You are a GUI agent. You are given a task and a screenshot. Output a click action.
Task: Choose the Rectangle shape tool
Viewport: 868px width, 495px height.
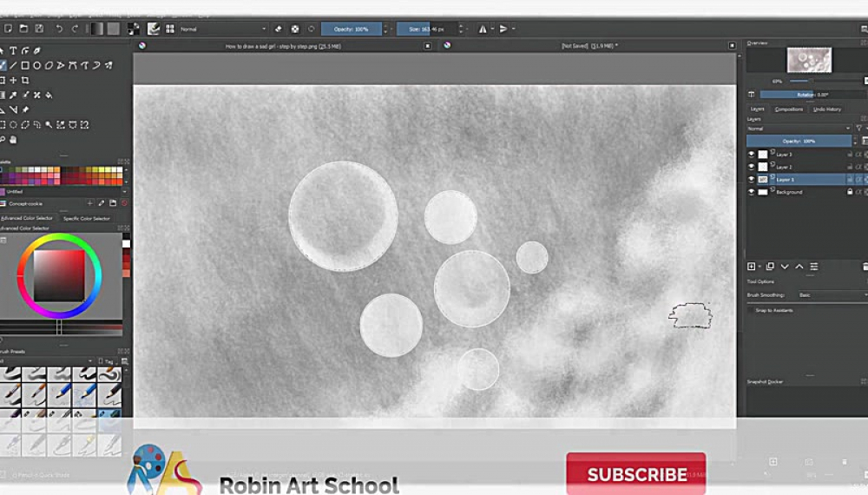pyautogui.click(x=25, y=65)
